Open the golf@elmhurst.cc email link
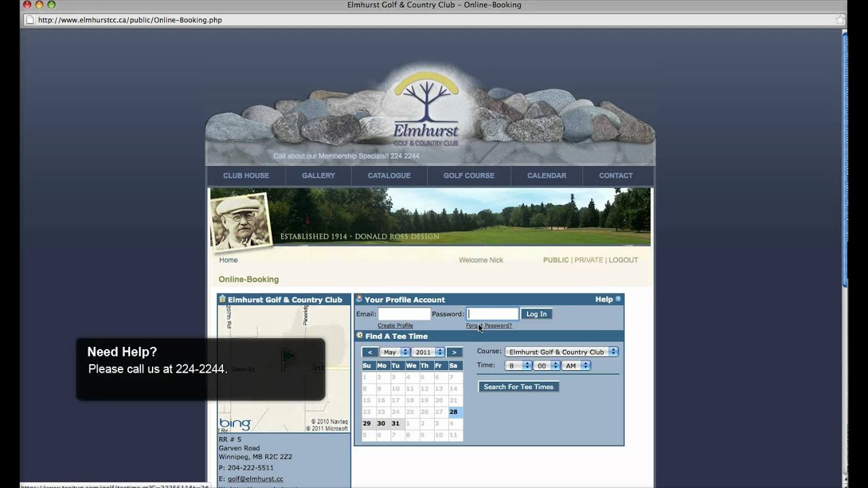Screen dimensions: 868x488 pyautogui.click(x=256, y=479)
